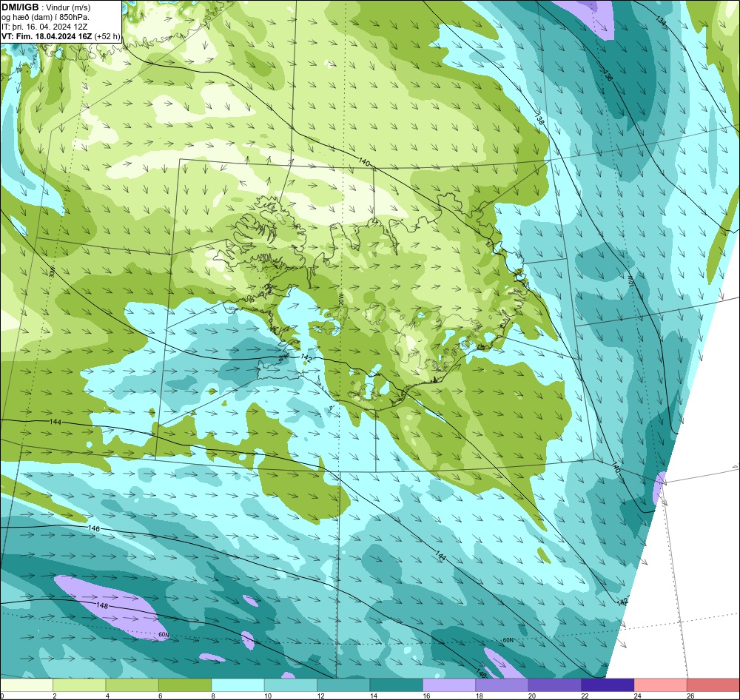
Task: Click the 138 contour label
Action: click(x=539, y=118)
